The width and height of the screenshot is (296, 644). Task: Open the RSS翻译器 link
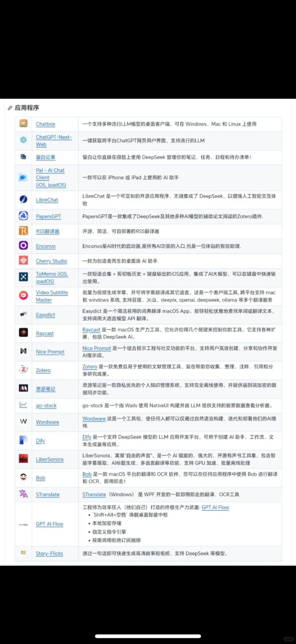[47, 231]
